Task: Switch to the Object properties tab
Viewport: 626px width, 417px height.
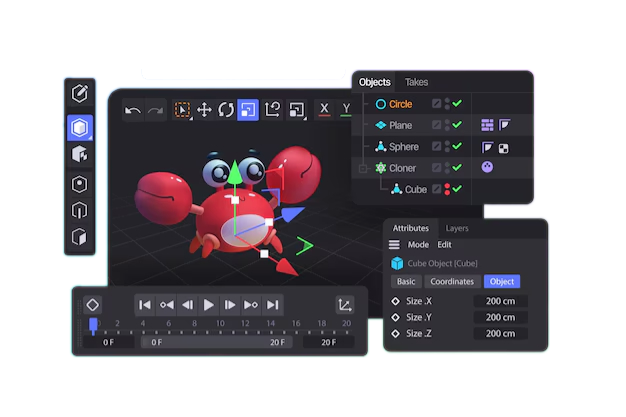Action: click(502, 282)
